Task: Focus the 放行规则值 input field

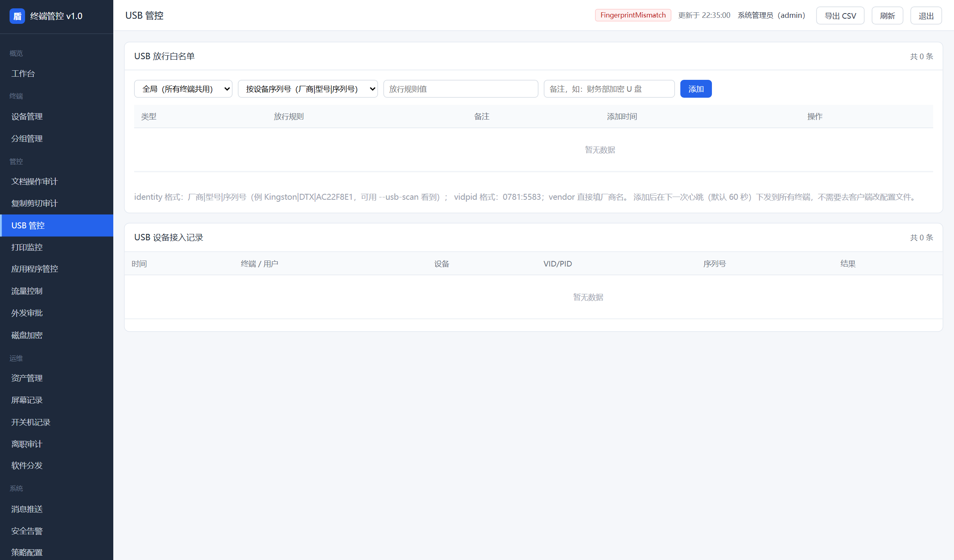Action: click(x=461, y=89)
